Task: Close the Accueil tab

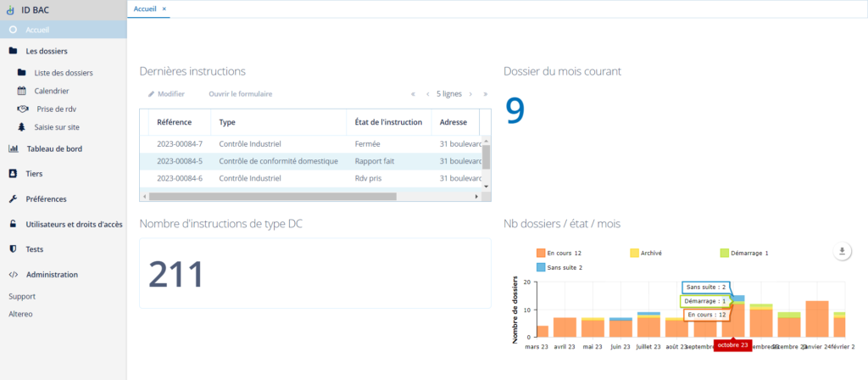Action: (x=164, y=8)
